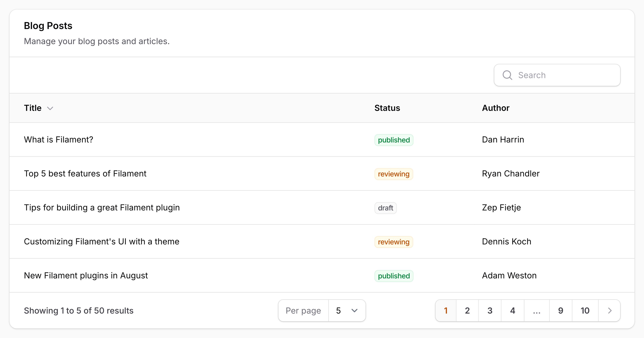Select 'New Filament plugins in August' row
The image size is (644, 338).
click(x=322, y=275)
